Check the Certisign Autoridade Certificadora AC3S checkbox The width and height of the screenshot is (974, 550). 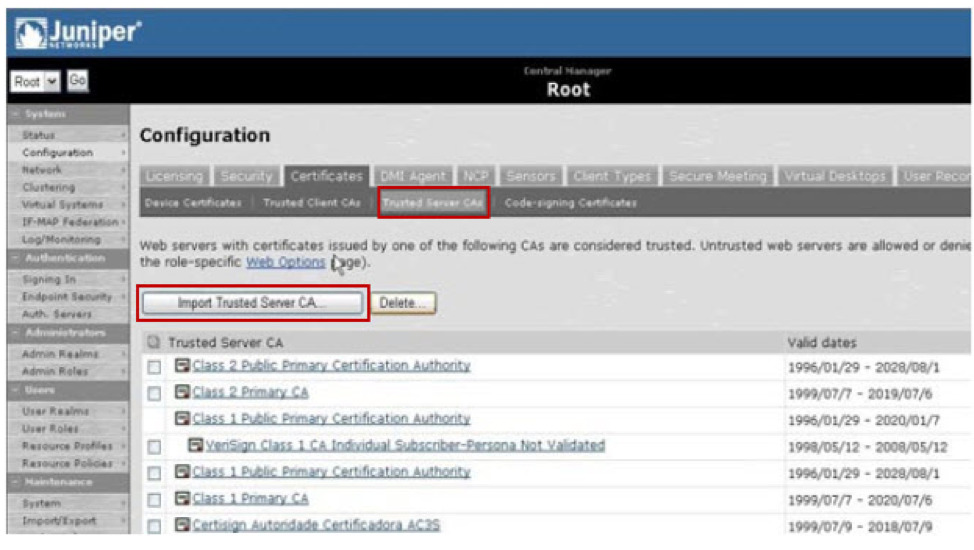click(154, 526)
